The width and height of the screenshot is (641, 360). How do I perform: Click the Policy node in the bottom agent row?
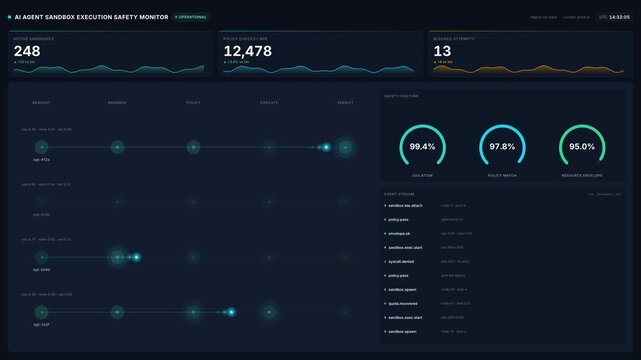click(x=193, y=312)
